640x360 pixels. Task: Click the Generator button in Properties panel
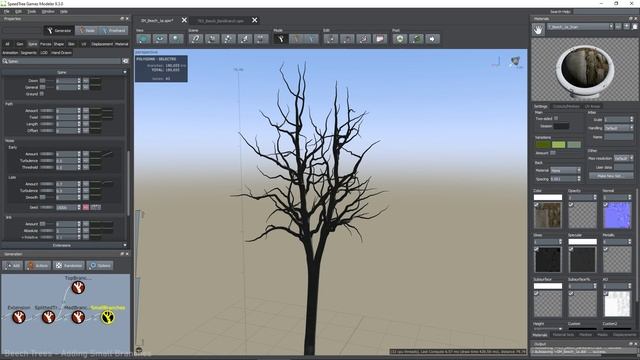pyautogui.click(x=59, y=31)
